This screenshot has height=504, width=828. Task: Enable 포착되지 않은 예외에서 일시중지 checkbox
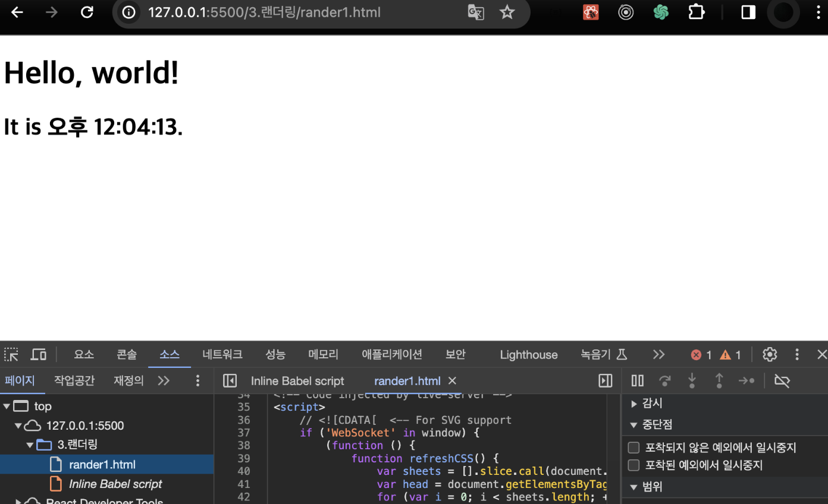(634, 448)
